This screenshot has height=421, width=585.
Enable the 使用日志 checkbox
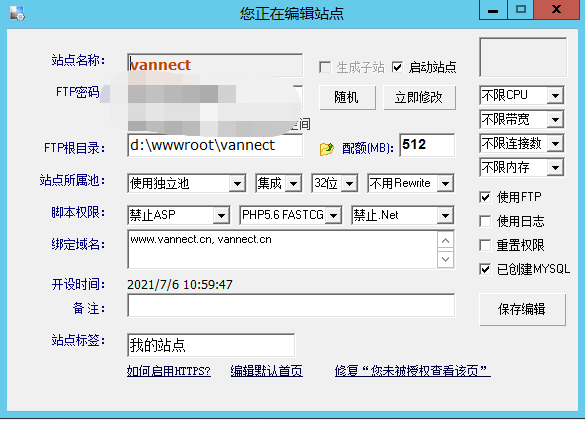485,221
